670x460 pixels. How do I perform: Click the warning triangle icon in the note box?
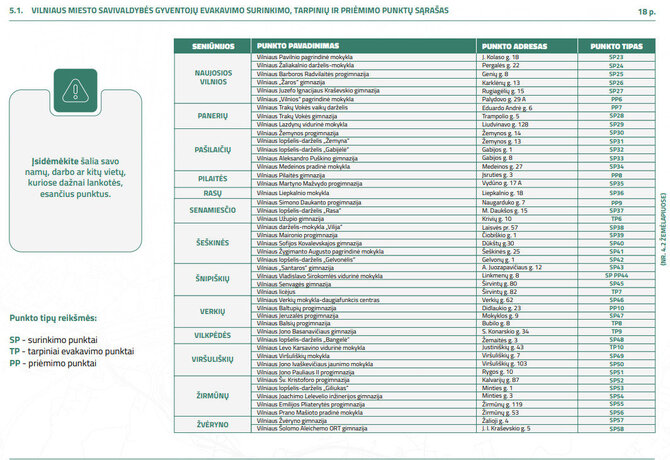[76, 91]
